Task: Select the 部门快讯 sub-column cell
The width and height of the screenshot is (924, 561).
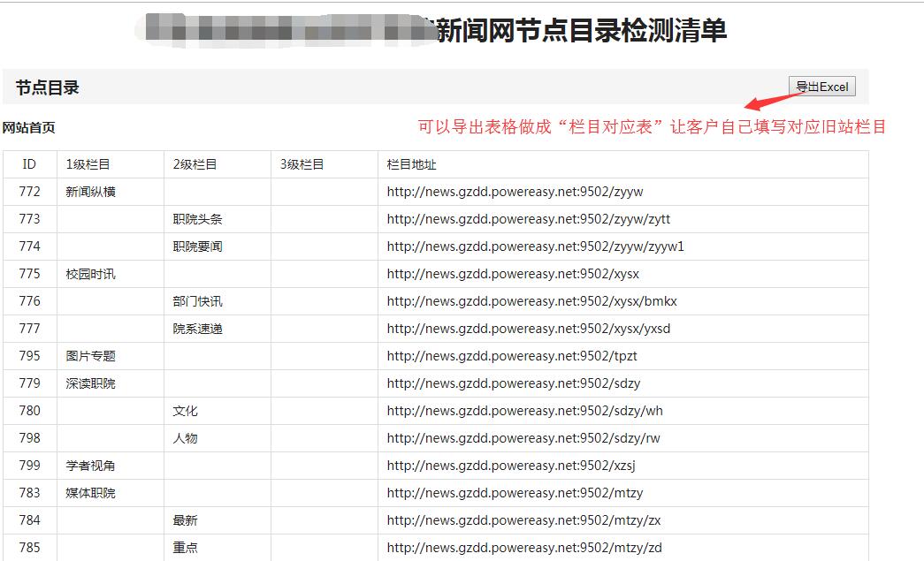Action: click(197, 301)
